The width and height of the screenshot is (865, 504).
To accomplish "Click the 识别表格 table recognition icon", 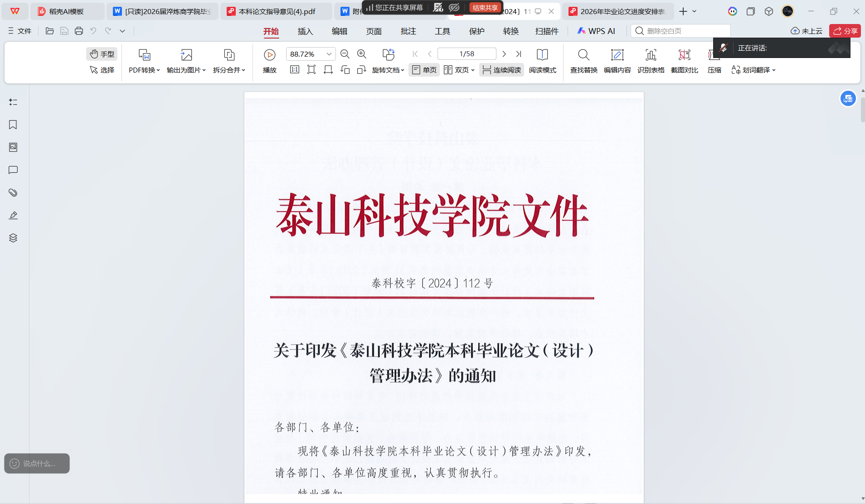I will (651, 55).
